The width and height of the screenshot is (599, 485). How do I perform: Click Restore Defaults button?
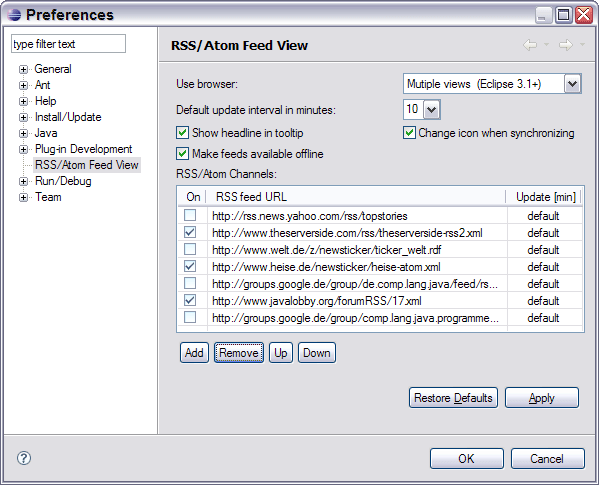453,398
